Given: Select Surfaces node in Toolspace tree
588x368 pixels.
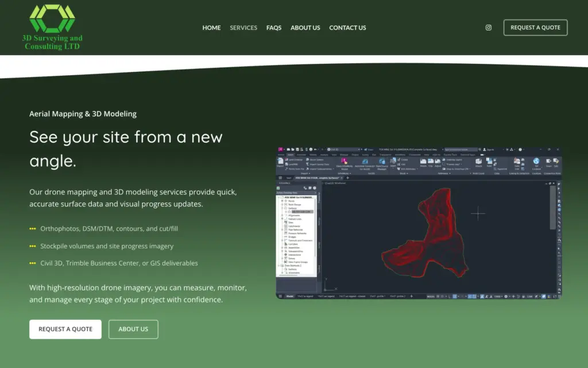Looking at the screenshot, I should (292, 208).
